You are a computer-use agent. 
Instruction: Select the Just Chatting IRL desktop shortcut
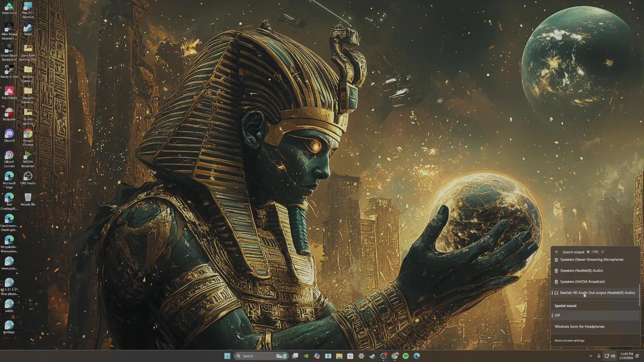coord(9,201)
